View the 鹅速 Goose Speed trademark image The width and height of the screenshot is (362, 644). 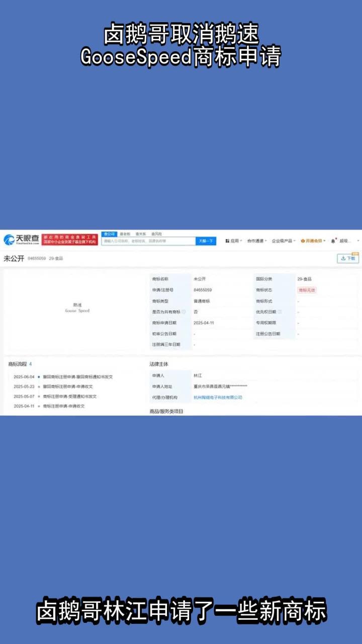click(x=77, y=308)
